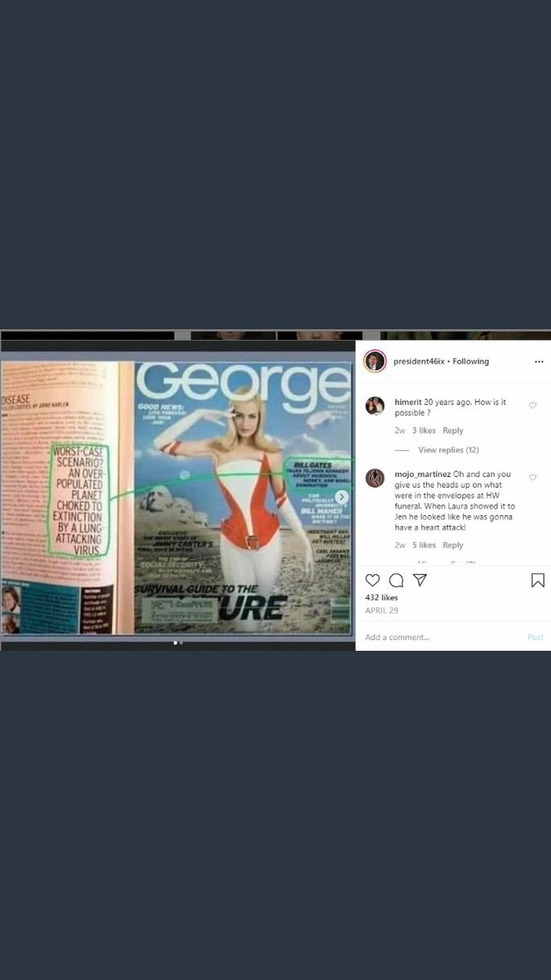Share post with paper plane icon
Viewport: 551px width, 980px height.
coord(420,580)
